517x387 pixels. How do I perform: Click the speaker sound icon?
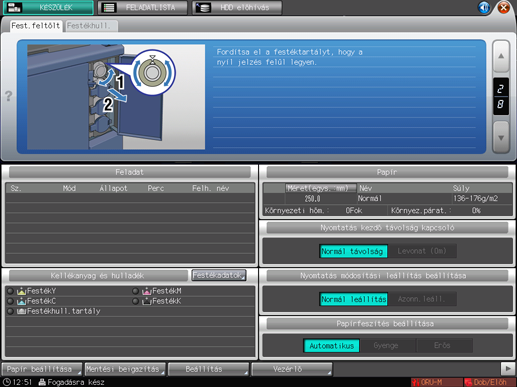pos(484,7)
